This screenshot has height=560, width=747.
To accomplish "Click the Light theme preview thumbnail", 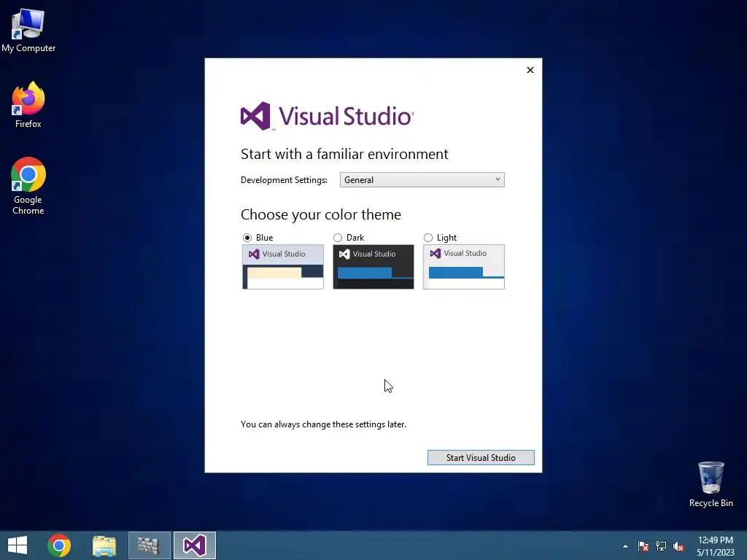I will point(464,267).
